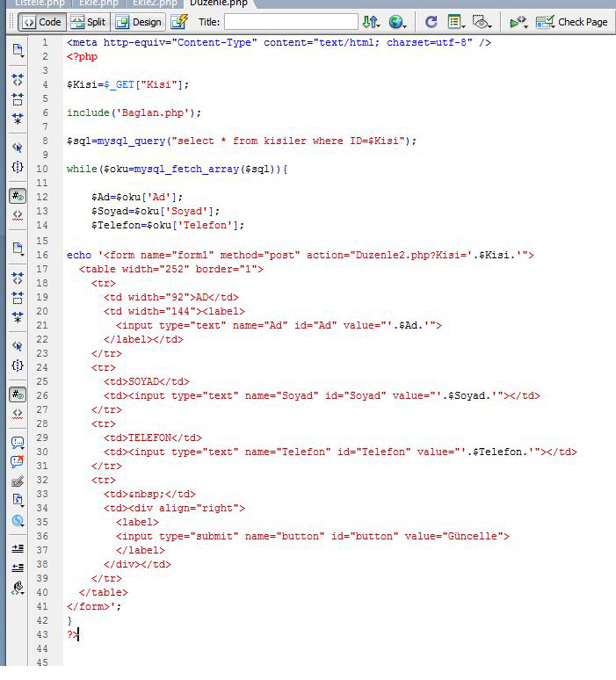Toggle Line Numbers button beside line 26

18,394
